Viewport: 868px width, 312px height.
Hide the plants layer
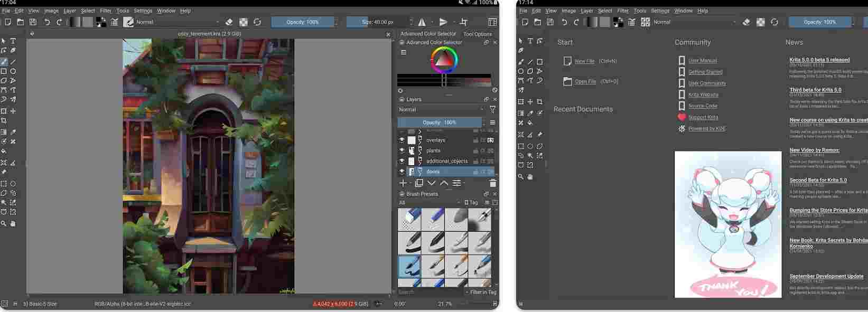(402, 151)
